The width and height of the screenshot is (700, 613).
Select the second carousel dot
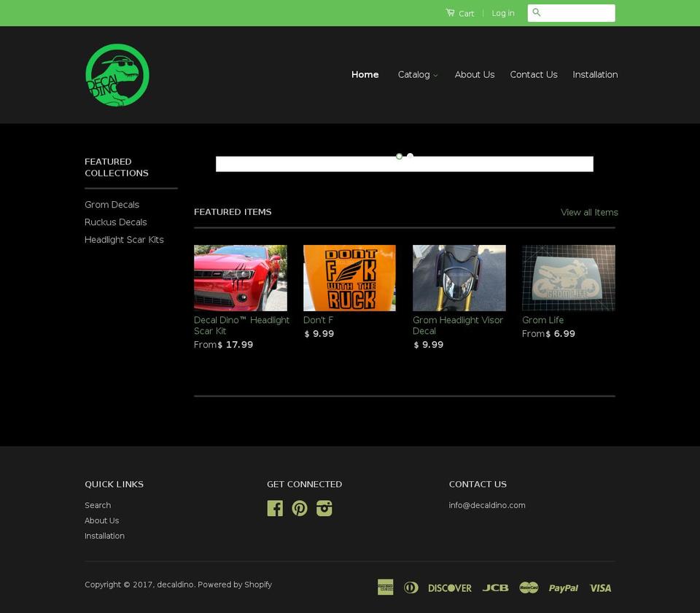409,156
